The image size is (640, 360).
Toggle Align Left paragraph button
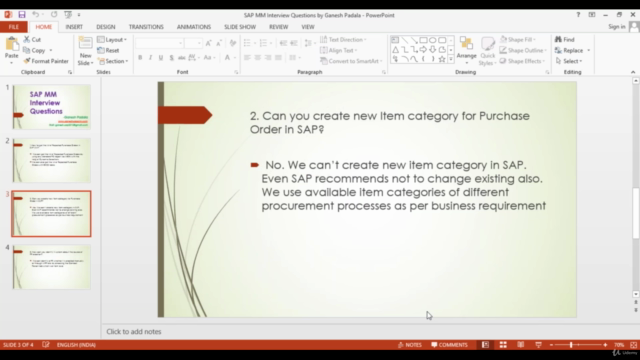coord(247,58)
